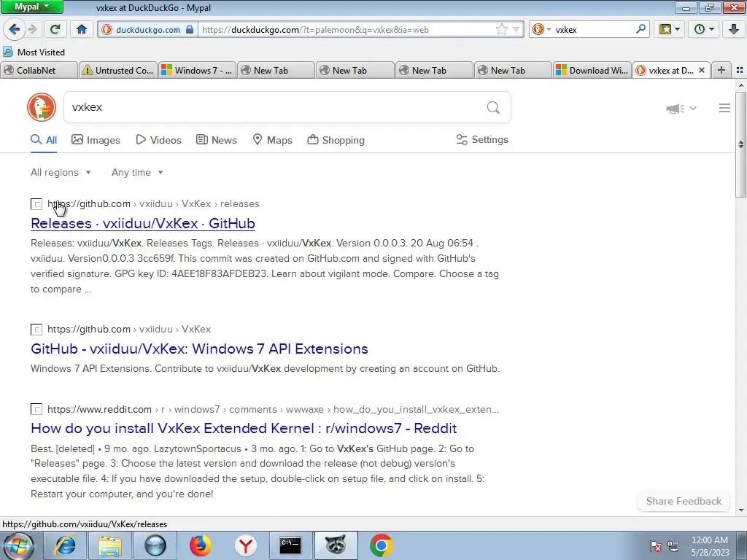The image size is (747, 560).
Task: Expand the bookmarks button dropdown arrow
Action: tap(678, 29)
